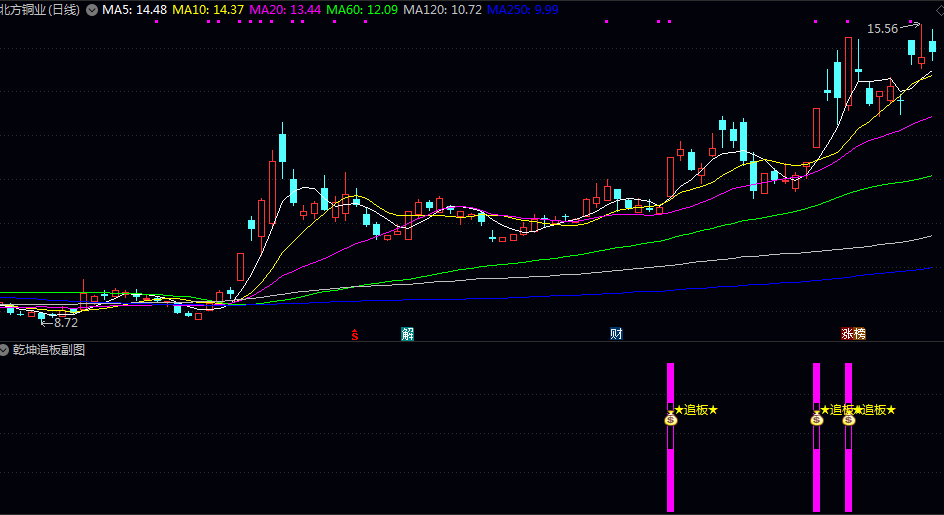Click the 乾坤追板副图 sub-chart title

click(49, 350)
